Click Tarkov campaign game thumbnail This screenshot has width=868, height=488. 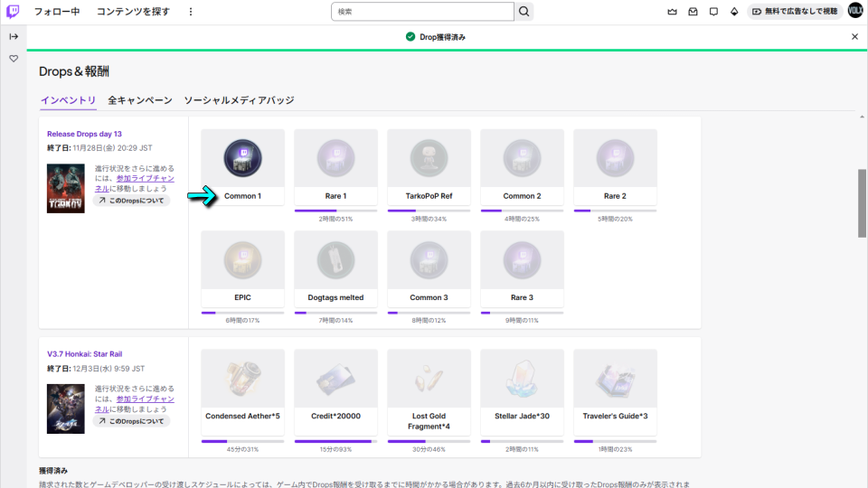click(66, 188)
